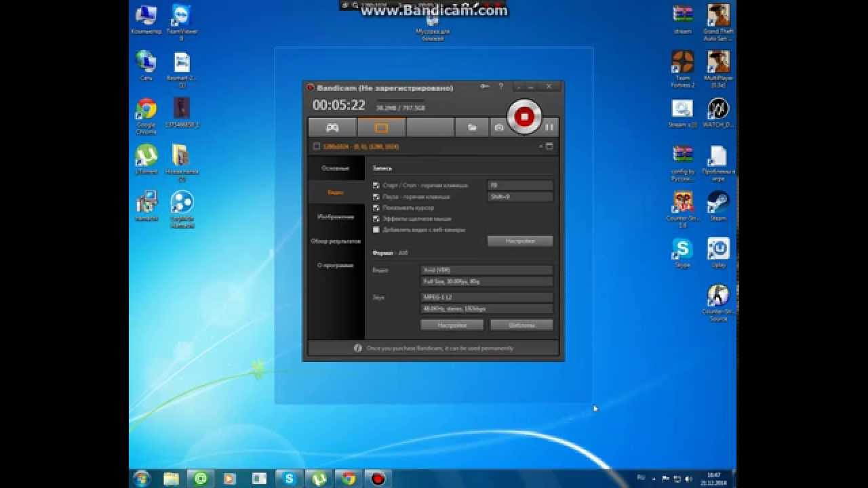
Task: Open Google Chrome from the taskbar
Action: 349,479
